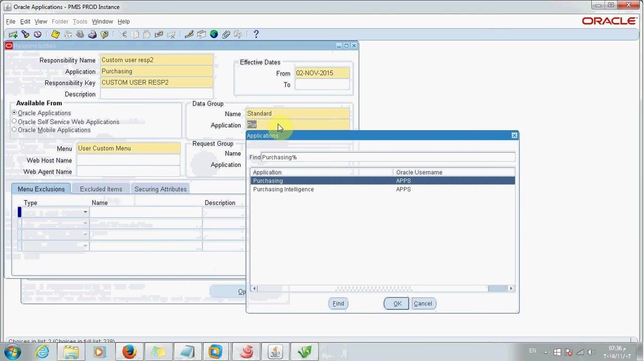644x361 pixels.
Task: Close the Applications dialog with X
Action: pyautogui.click(x=514, y=135)
